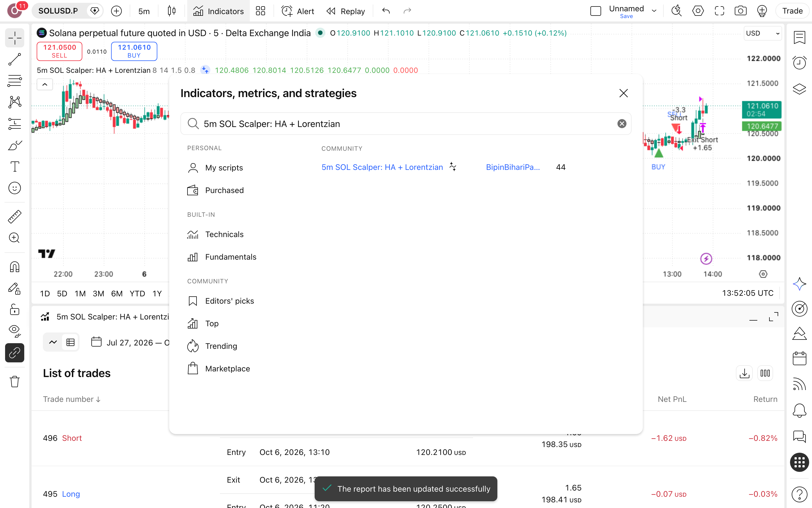Open My scripts in the dialog
The height and width of the screenshot is (508, 812).
point(224,168)
